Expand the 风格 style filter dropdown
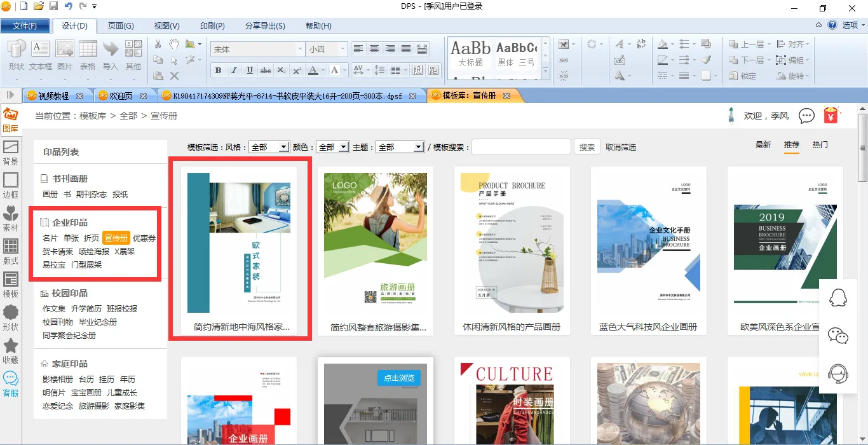The height and width of the screenshot is (445, 868). tap(269, 147)
